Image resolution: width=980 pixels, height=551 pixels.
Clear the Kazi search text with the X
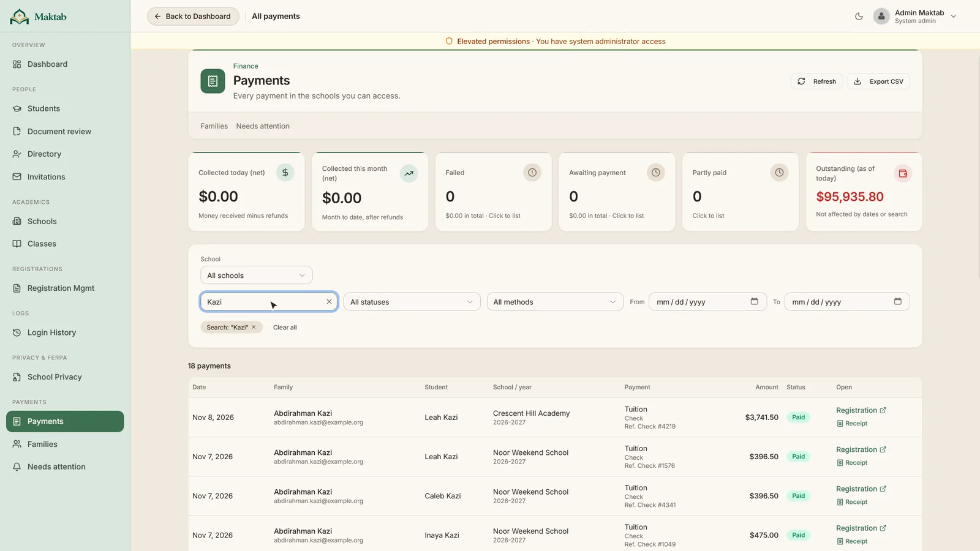[x=329, y=302]
